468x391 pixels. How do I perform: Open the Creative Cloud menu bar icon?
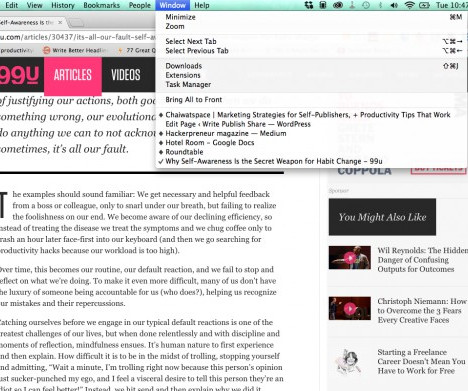(x=338, y=5)
